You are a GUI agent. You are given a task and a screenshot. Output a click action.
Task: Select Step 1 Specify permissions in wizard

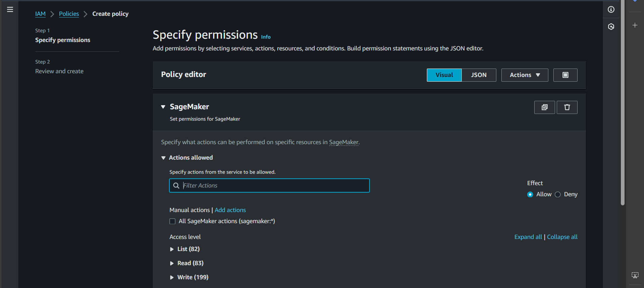click(x=63, y=40)
